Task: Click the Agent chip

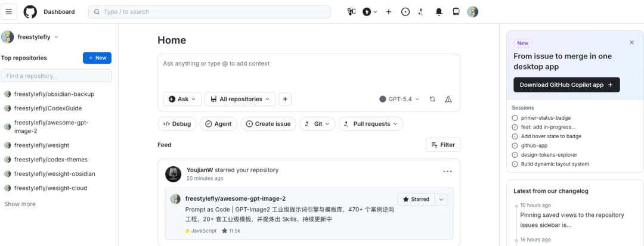Action: pos(218,124)
